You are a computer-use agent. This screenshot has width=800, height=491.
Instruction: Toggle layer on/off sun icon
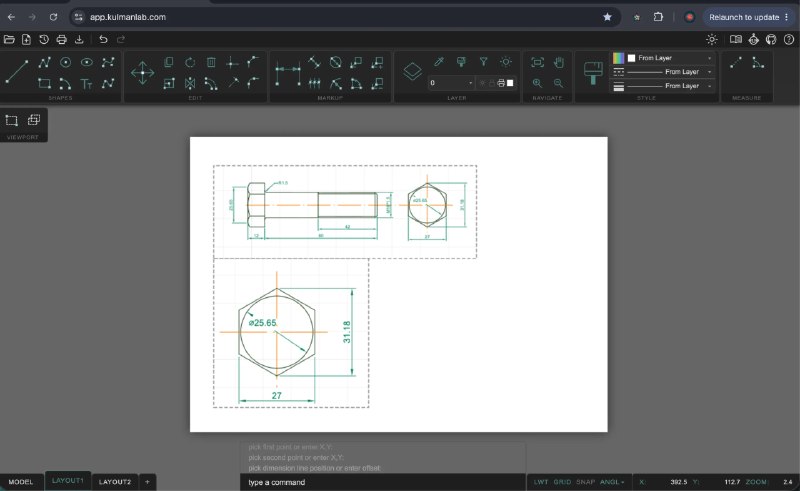(482, 83)
